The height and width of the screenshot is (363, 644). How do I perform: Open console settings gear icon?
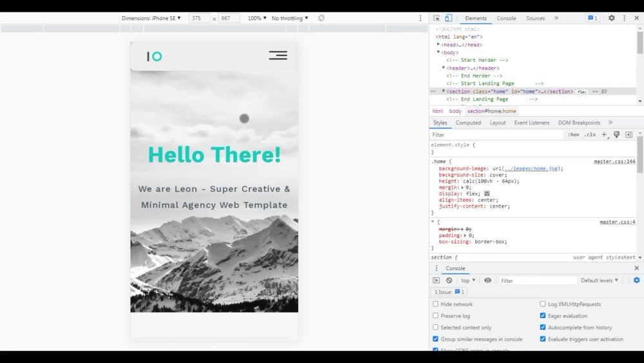click(x=637, y=280)
